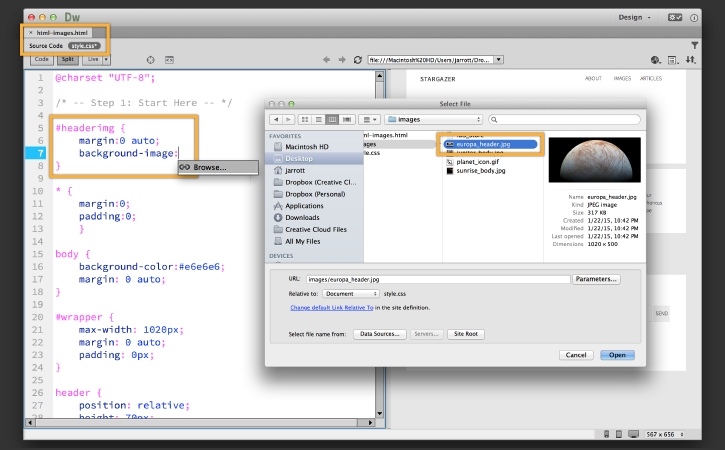Open Creative Cloud Files in sidebar
The width and height of the screenshot is (725, 450).
pos(316,229)
